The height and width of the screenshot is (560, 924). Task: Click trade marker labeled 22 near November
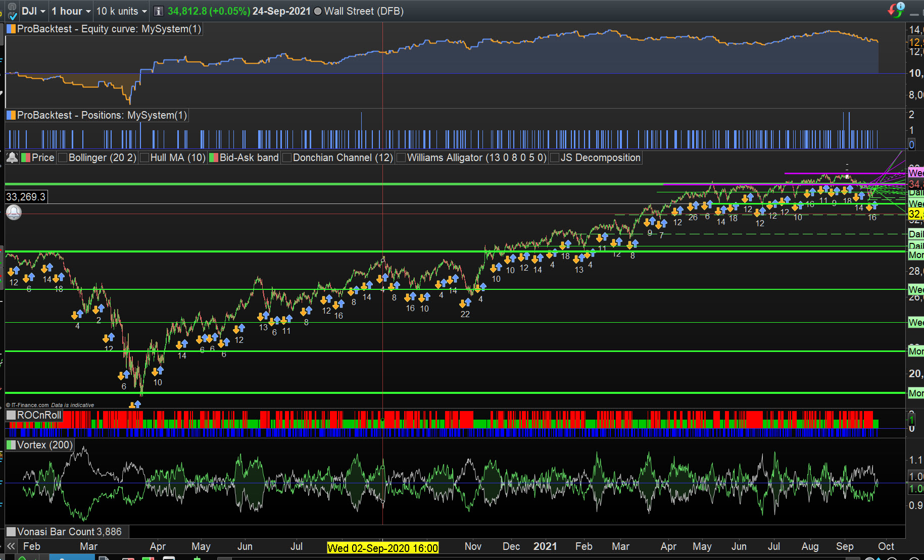465,314
